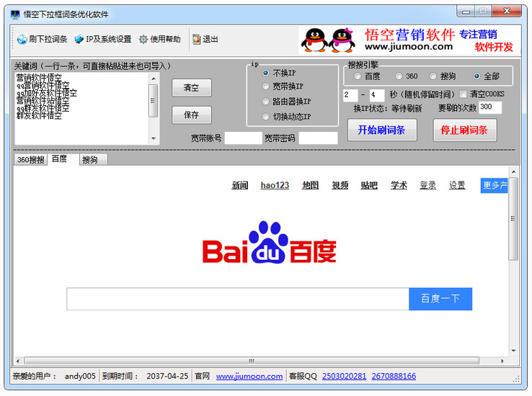Click the Baidu search input box
Image resolution: width=532 pixels, height=396 pixels.
click(238, 299)
